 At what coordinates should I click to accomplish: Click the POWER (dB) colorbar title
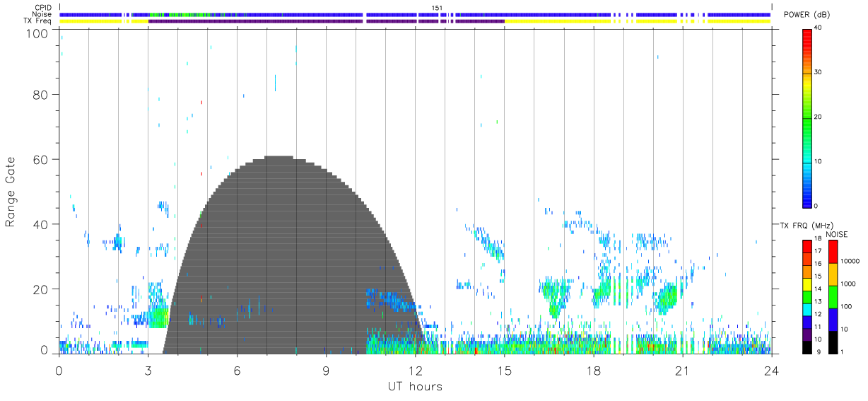click(808, 15)
